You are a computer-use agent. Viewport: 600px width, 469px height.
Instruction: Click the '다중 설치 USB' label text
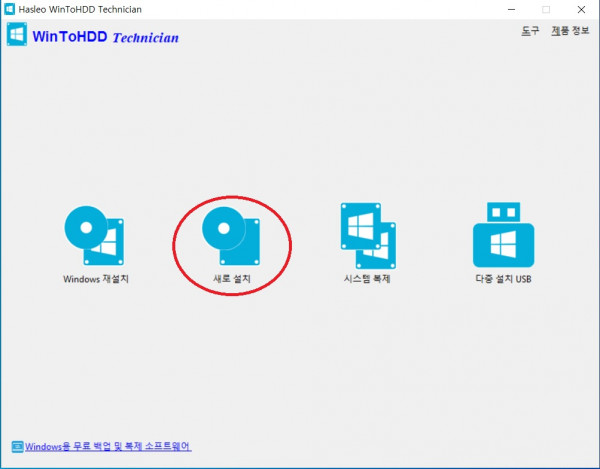coord(503,279)
